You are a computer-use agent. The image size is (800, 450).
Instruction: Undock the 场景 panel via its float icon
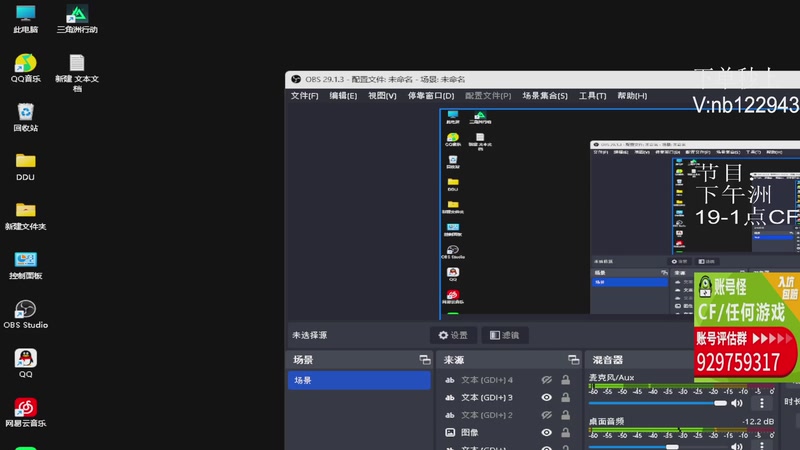pos(424,360)
